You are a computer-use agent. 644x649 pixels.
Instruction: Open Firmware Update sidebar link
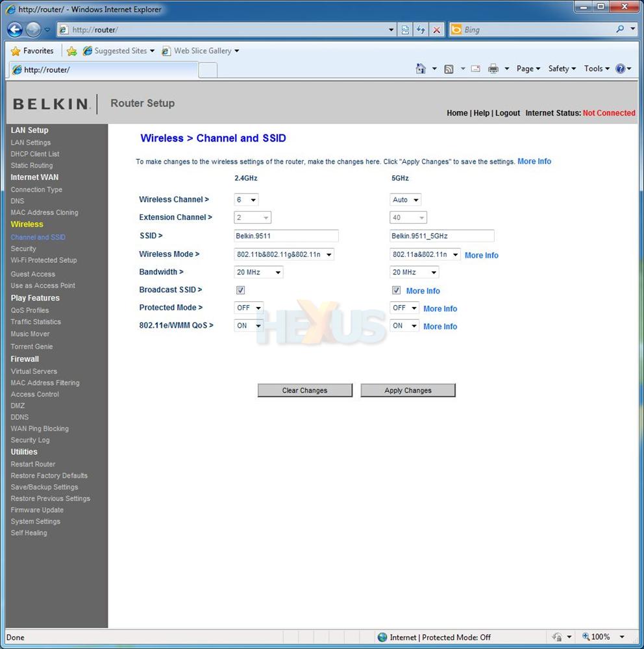point(37,510)
